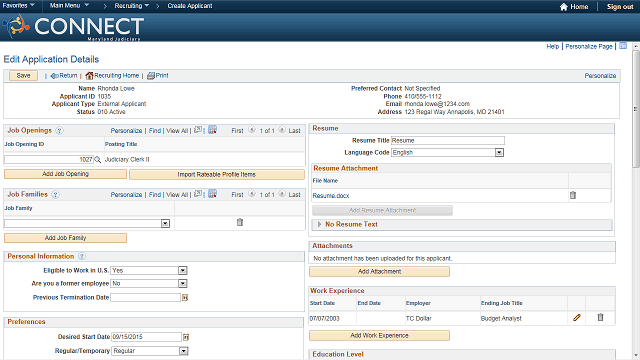Open the Resume.docx file link
The image size is (640, 360).
331,196
